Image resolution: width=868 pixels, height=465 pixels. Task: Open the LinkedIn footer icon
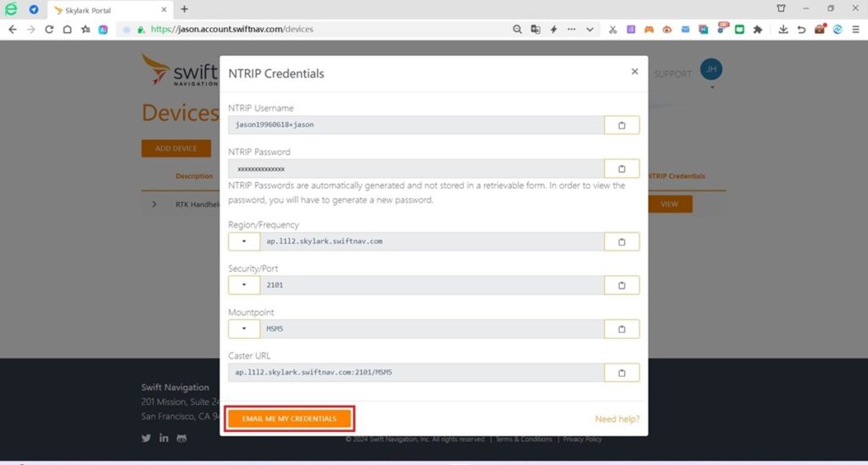tap(164, 438)
